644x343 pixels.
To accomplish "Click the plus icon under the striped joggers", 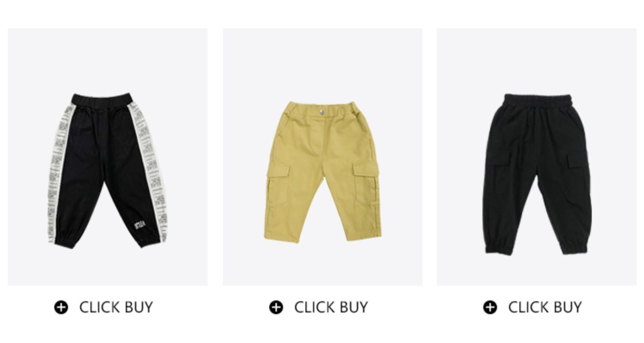I will pyautogui.click(x=61, y=307).
